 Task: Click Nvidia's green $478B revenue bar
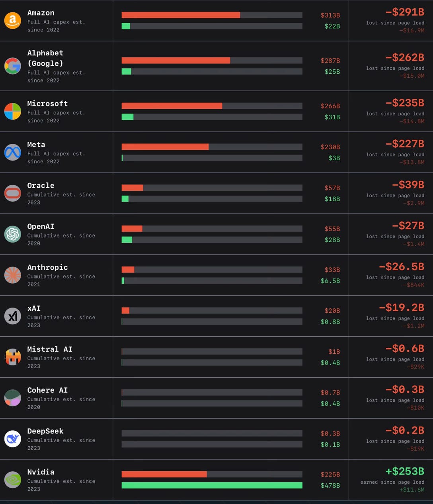point(212,485)
